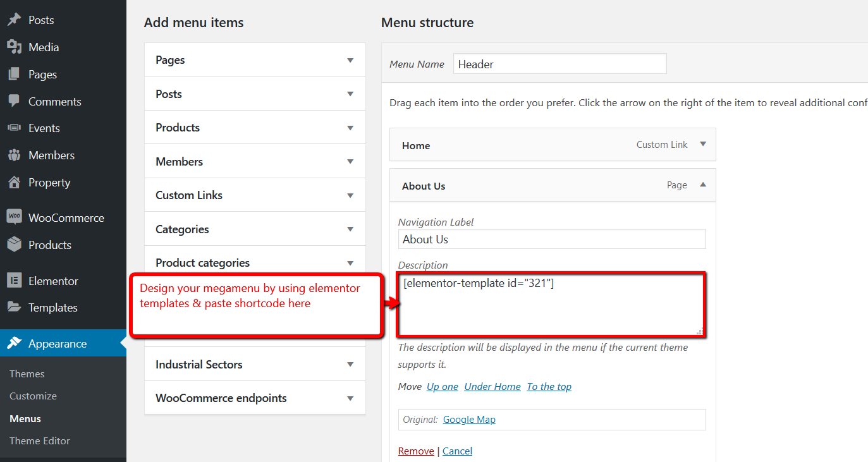Click the Description textarea with shortcode
The width and height of the screenshot is (868, 462).
click(551, 305)
